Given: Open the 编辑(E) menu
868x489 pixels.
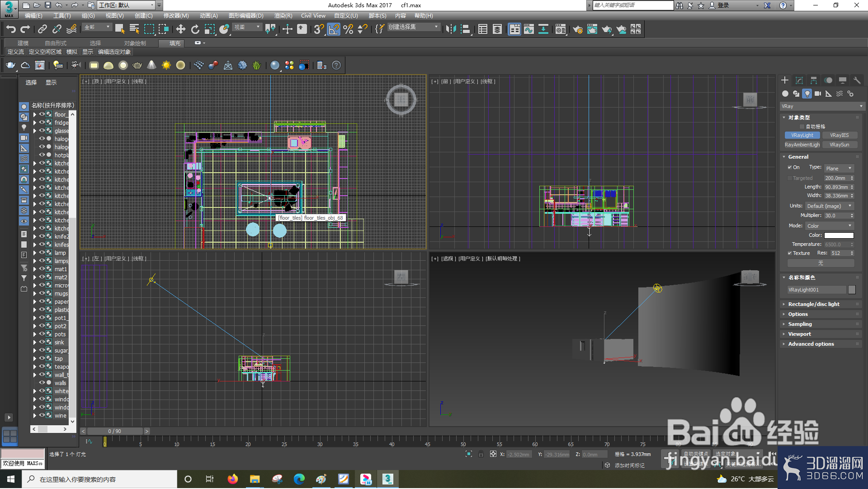Looking at the screenshot, I should pyautogui.click(x=33, y=16).
